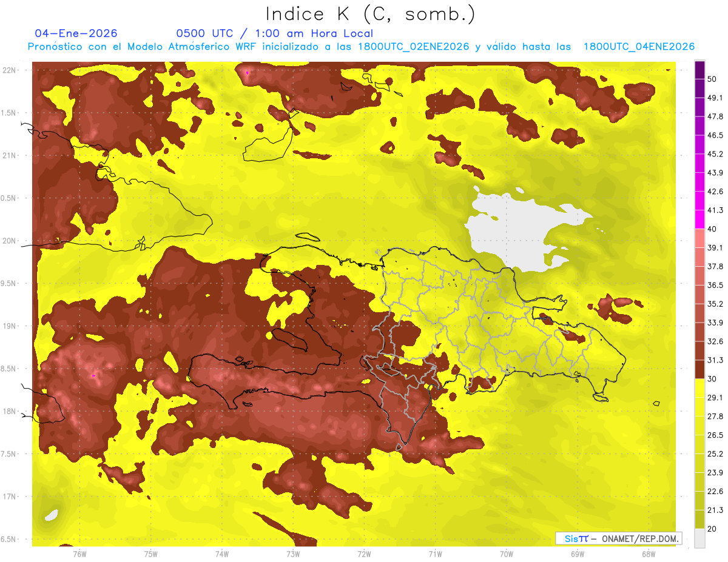Click the colorbar value "22.6"
The height and width of the screenshot is (562, 728).
click(x=715, y=491)
